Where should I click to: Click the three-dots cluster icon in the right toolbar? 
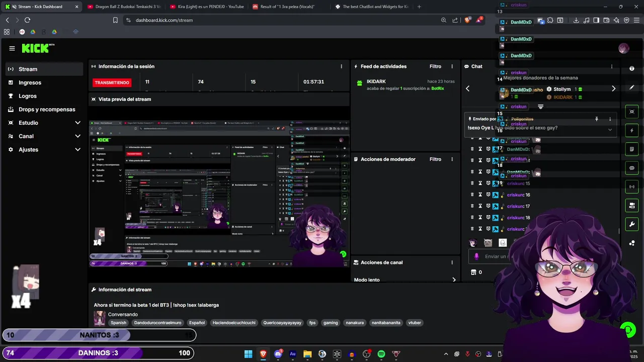tap(632, 243)
